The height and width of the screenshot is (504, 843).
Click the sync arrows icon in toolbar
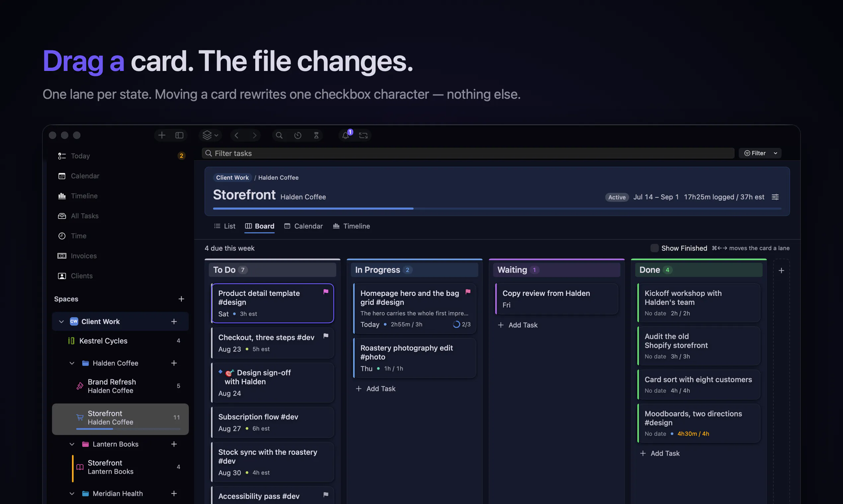pos(363,135)
